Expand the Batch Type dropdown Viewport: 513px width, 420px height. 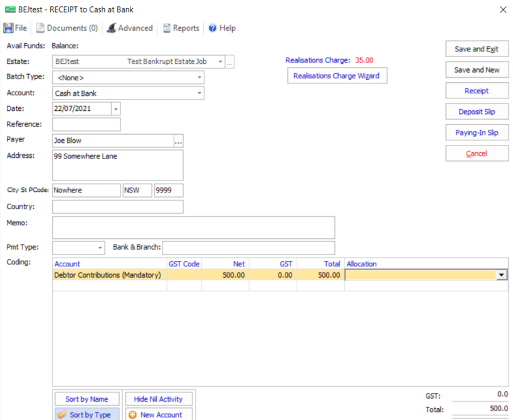click(x=199, y=78)
